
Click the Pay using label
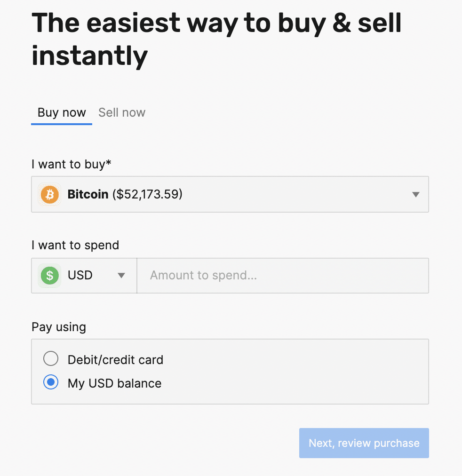pos(59,327)
